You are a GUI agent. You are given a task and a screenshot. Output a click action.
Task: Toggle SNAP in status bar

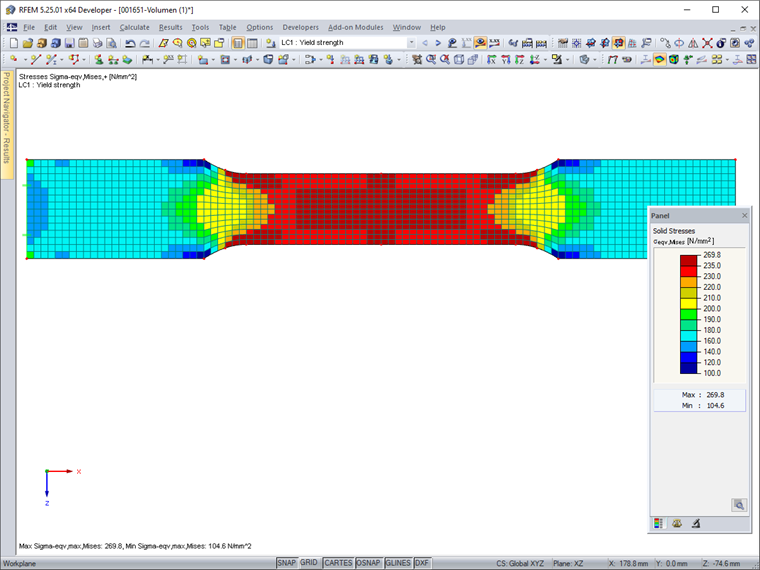pos(286,563)
